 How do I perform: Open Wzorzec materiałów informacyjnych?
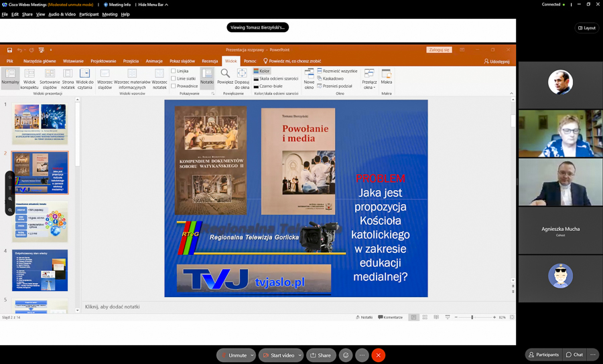click(x=132, y=78)
